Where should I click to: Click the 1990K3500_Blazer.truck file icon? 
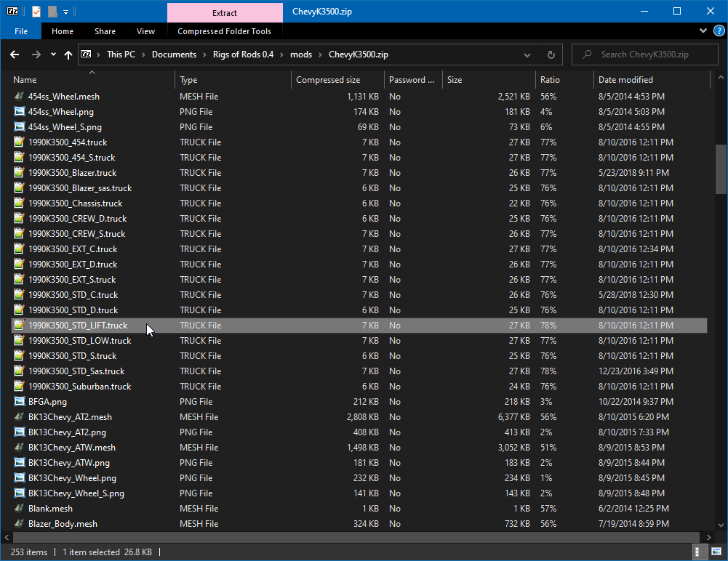[x=19, y=173]
